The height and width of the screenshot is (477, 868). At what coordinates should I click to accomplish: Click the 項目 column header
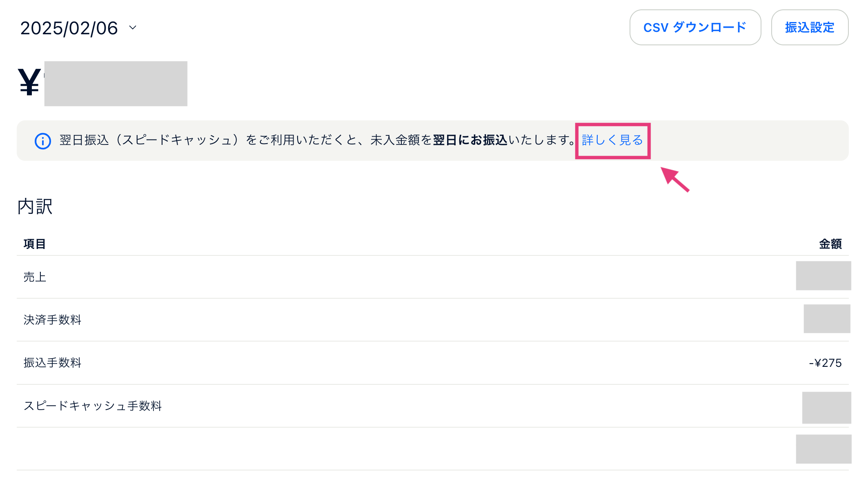pyautogui.click(x=34, y=244)
